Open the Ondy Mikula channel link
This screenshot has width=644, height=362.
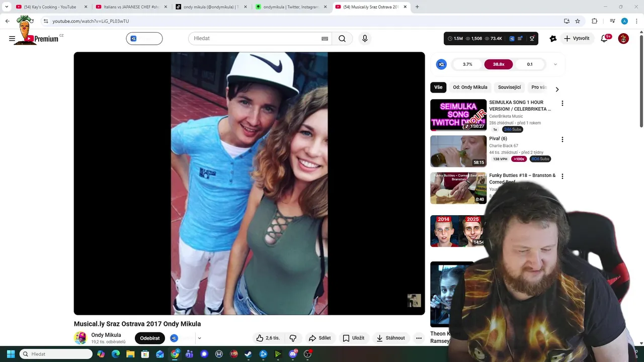pyautogui.click(x=106, y=335)
